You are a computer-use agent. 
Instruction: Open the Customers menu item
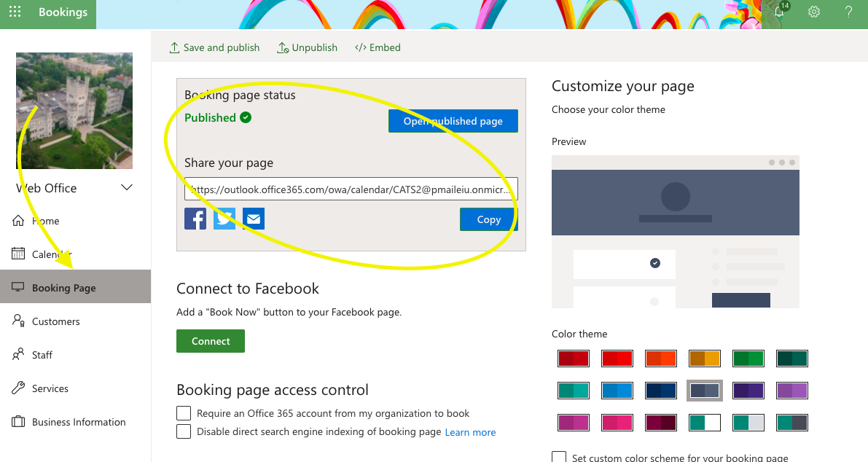[x=55, y=321]
